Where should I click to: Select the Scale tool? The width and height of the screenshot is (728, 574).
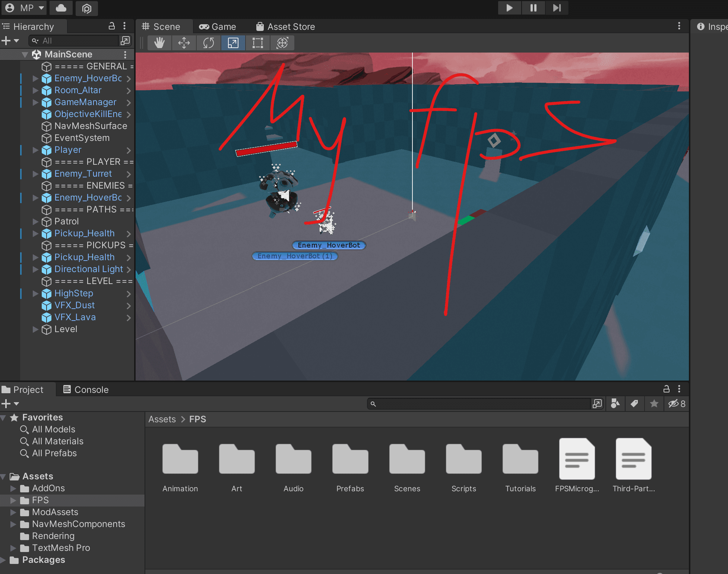pyautogui.click(x=233, y=43)
